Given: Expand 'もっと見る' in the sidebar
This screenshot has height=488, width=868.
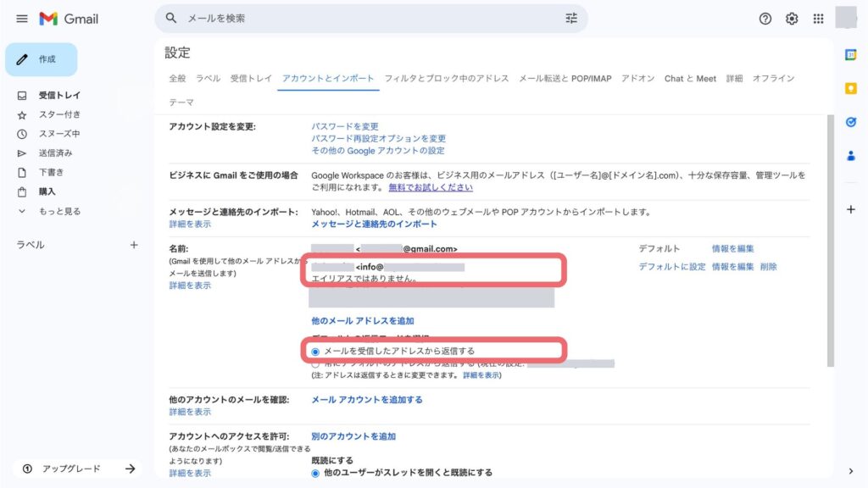Looking at the screenshot, I should tap(59, 211).
